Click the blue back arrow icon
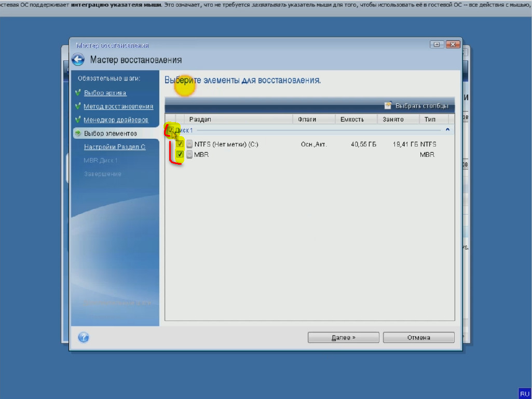The image size is (532, 399). click(x=78, y=60)
